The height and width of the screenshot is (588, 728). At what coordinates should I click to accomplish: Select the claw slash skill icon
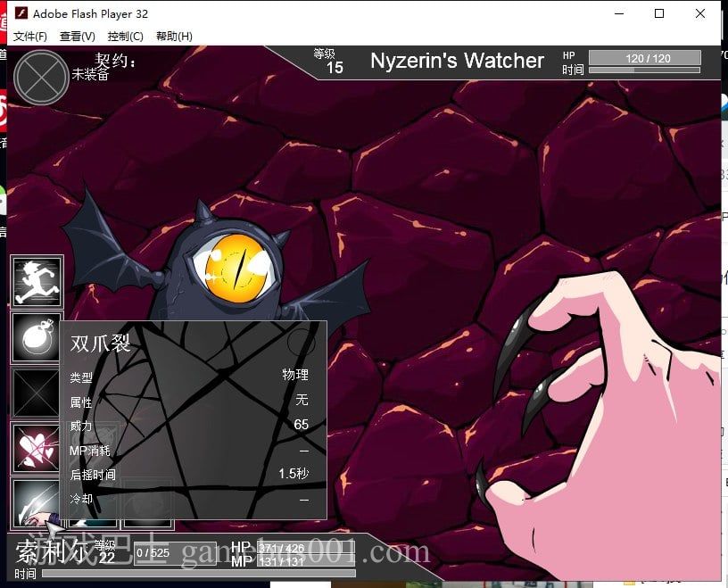pos(36,503)
